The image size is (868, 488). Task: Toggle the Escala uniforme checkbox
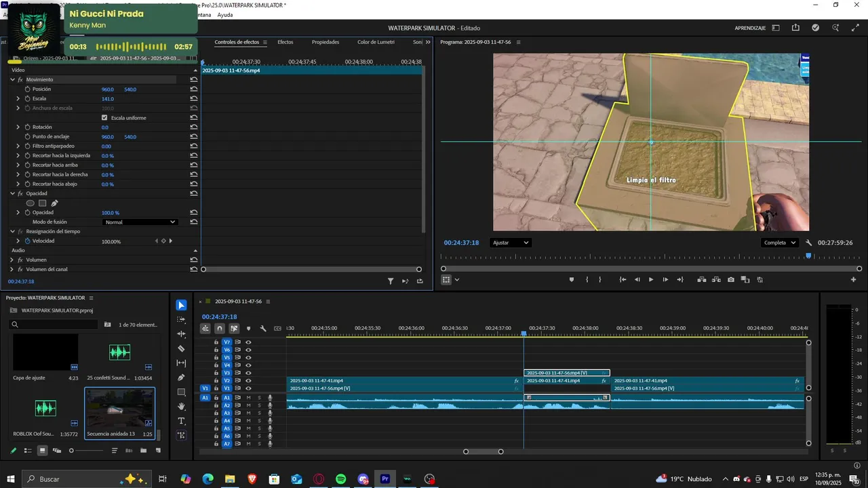click(x=104, y=118)
